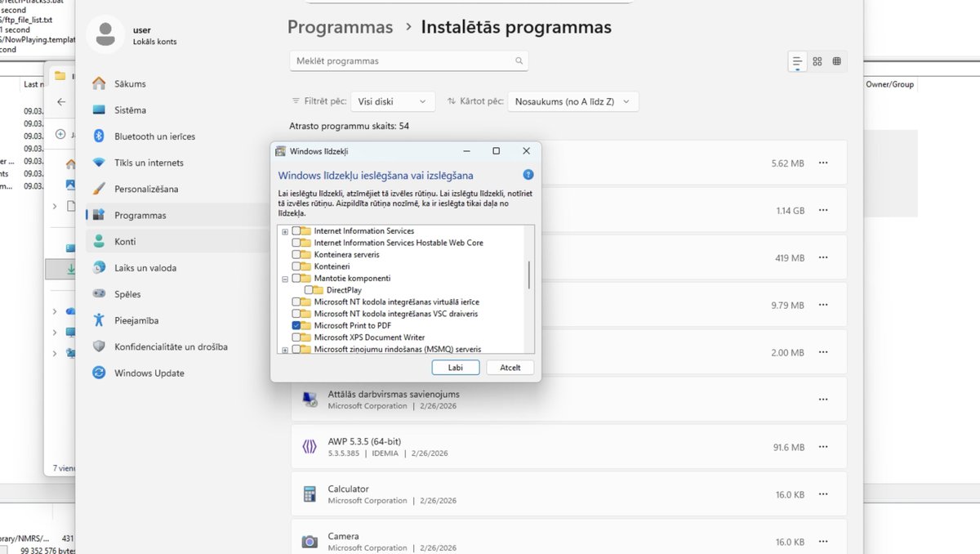Expand the MSMQ serveris tree node
Viewport: 980px width, 554px height.
(285, 349)
